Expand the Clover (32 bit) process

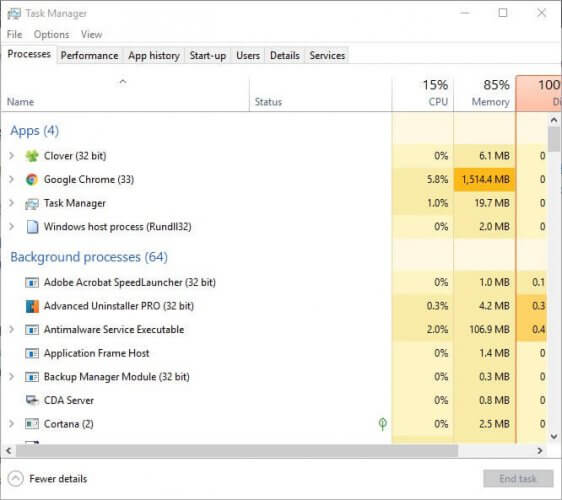click(11, 156)
